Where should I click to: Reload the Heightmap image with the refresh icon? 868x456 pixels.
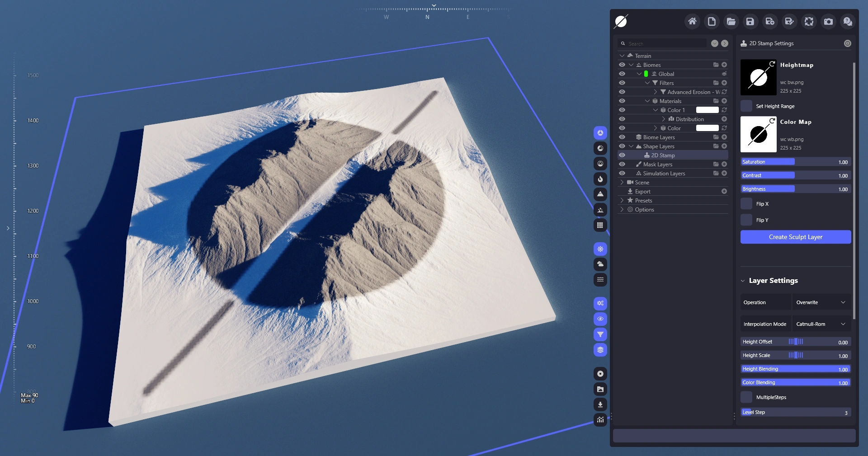pyautogui.click(x=772, y=64)
